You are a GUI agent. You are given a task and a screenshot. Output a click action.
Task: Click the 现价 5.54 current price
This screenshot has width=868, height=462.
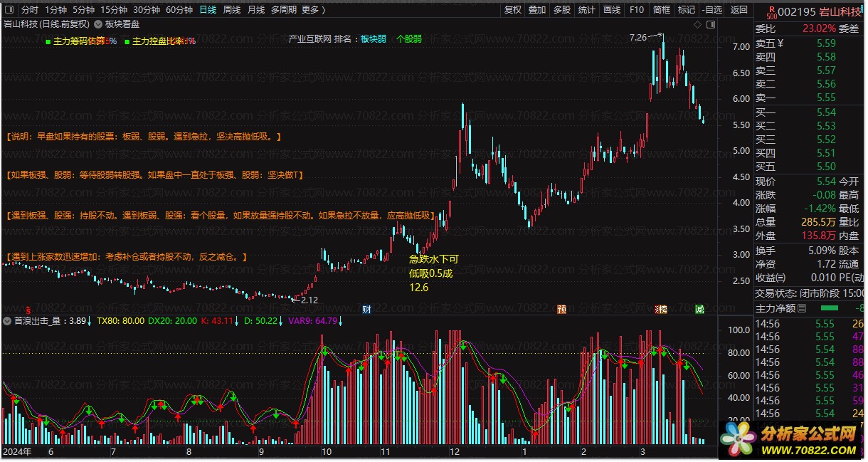826,182
